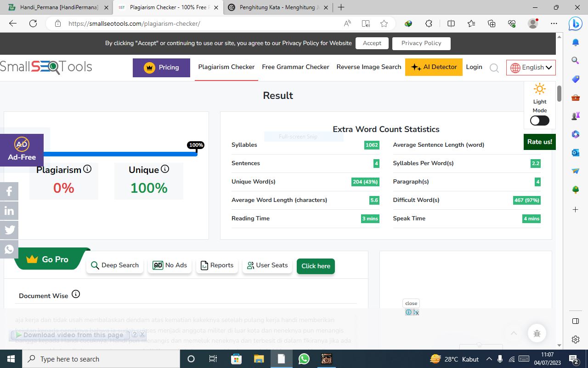Switch to the Penghitung Kata tab

coord(277,7)
